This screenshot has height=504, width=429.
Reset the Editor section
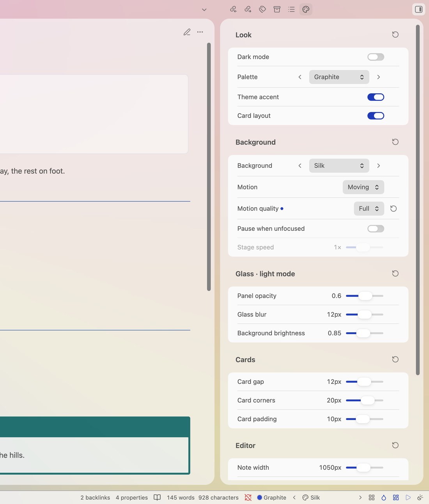click(395, 445)
